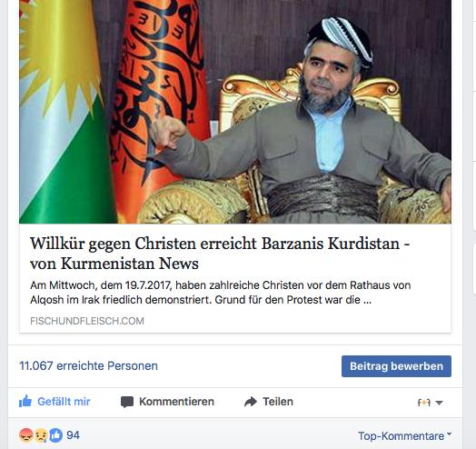The width and height of the screenshot is (476, 449).
Task: Select the Kommentieren text label
Action: coord(176,402)
